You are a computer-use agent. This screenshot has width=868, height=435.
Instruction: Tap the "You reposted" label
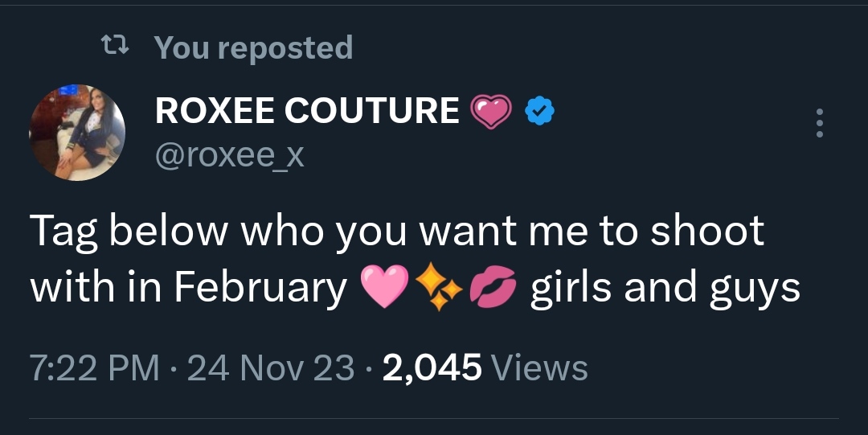[253, 47]
